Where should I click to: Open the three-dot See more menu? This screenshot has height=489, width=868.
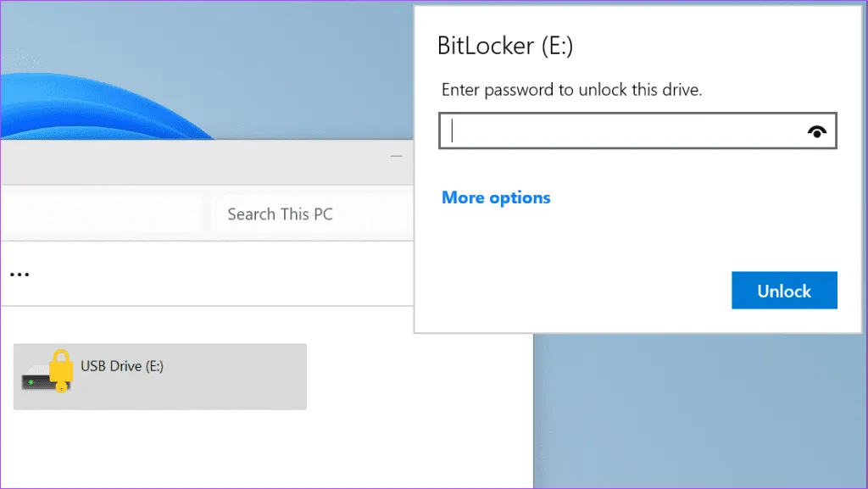(x=21, y=275)
